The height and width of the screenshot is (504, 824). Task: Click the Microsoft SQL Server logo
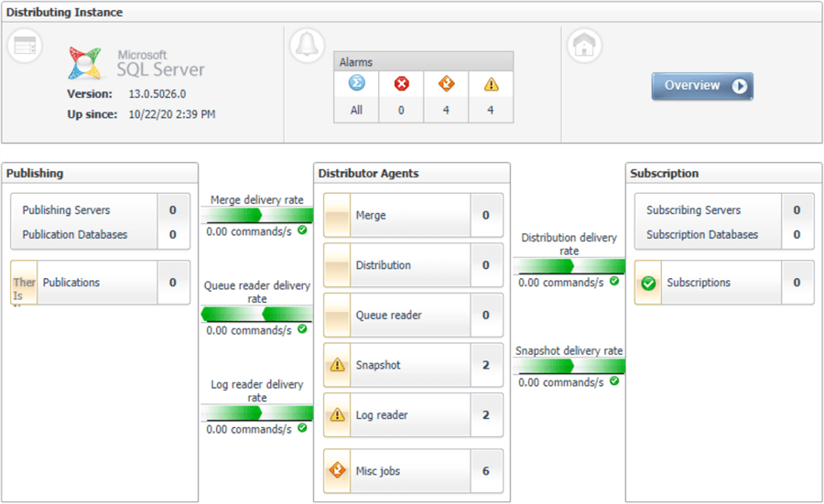tap(136, 63)
